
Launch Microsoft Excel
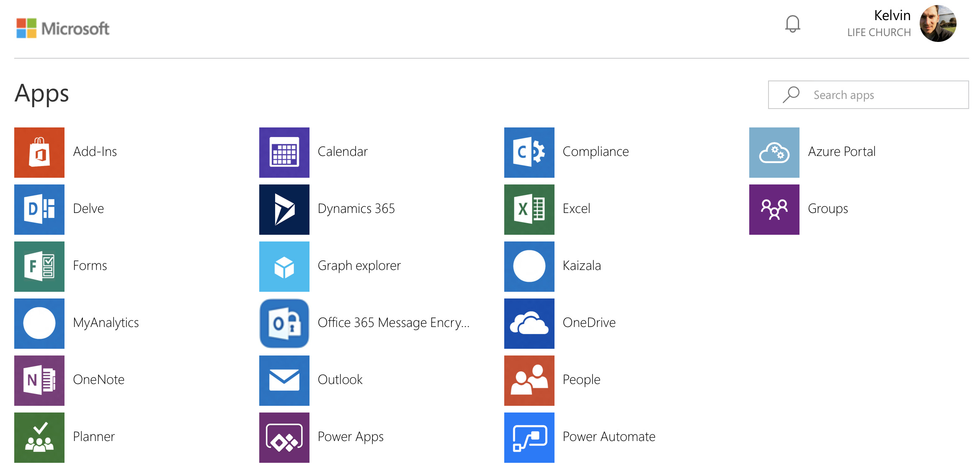pyautogui.click(x=528, y=208)
